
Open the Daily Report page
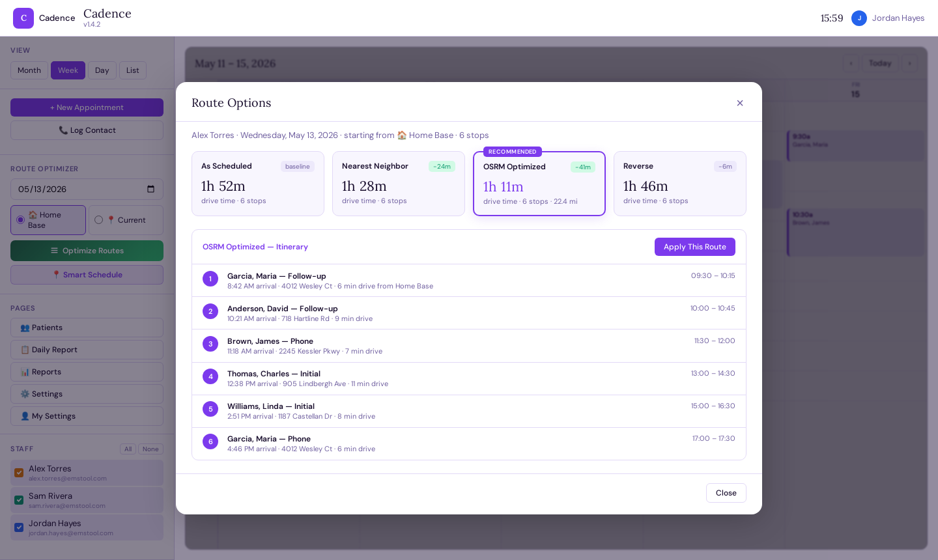(87, 350)
